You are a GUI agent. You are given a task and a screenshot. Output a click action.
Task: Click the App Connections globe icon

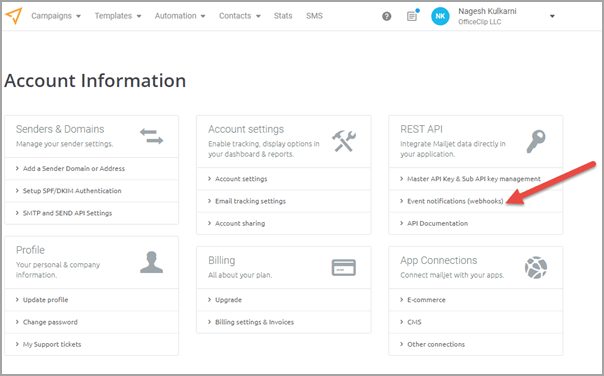click(x=536, y=267)
